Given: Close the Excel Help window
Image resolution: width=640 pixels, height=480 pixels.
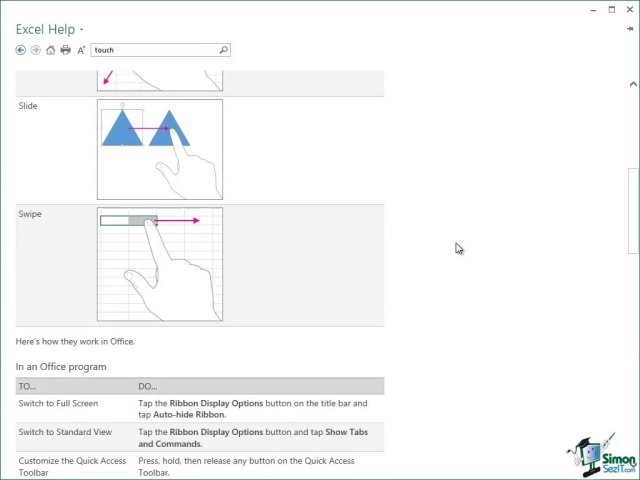Looking at the screenshot, I should coord(630,10).
